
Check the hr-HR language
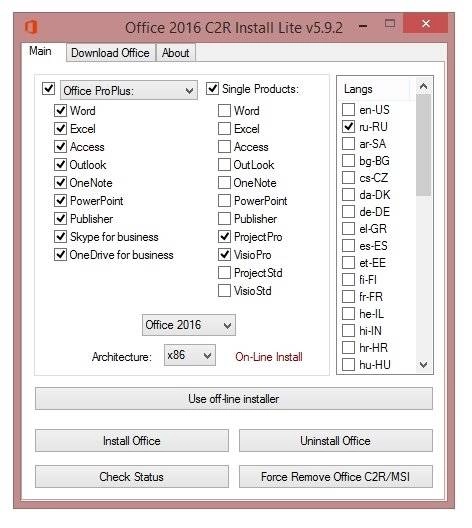pyautogui.click(x=348, y=348)
